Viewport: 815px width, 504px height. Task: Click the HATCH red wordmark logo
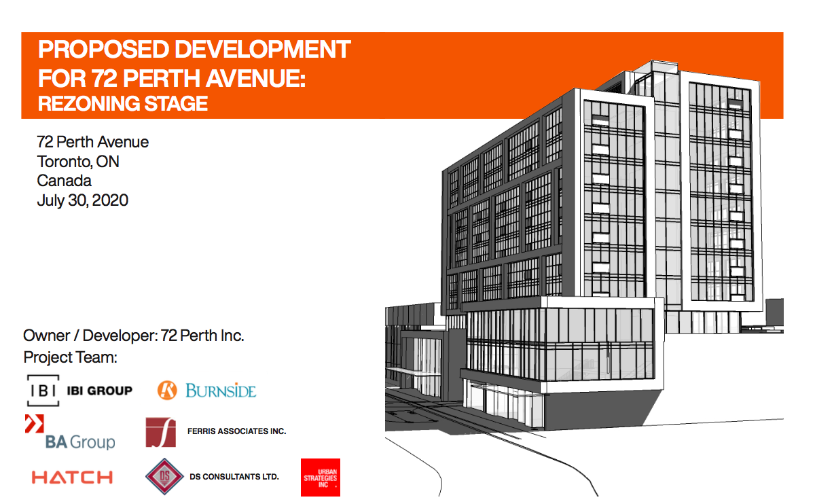point(72,478)
